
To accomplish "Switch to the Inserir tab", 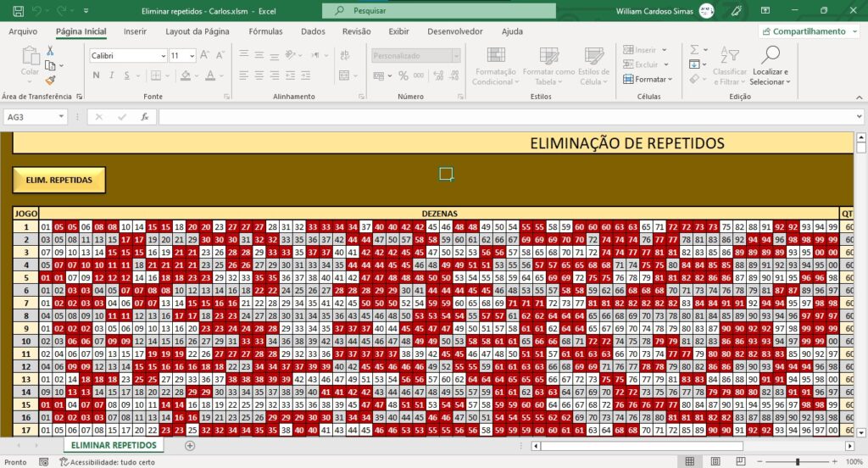I will [x=135, y=31].
